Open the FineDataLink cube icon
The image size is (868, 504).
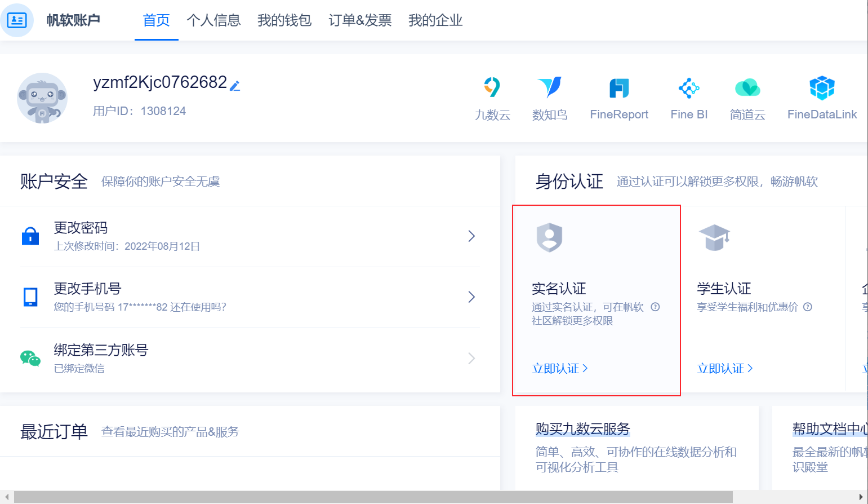pyautogui.click(x=822, y=88)
